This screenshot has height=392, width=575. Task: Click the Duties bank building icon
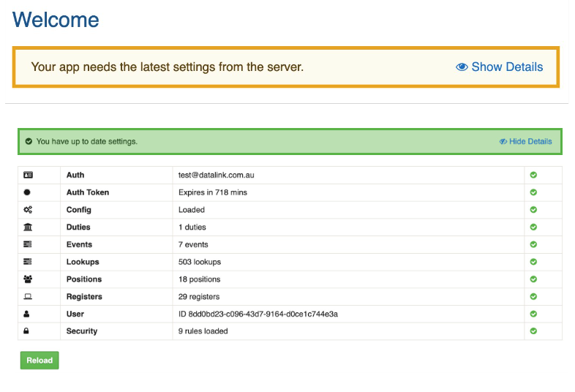pyautogui.click(x=28, y=227)
